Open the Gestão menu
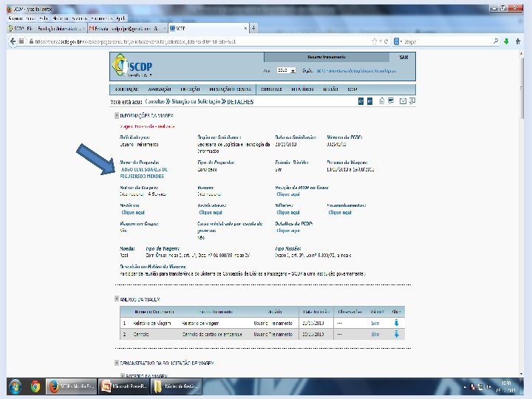 (x=330, y=89)
